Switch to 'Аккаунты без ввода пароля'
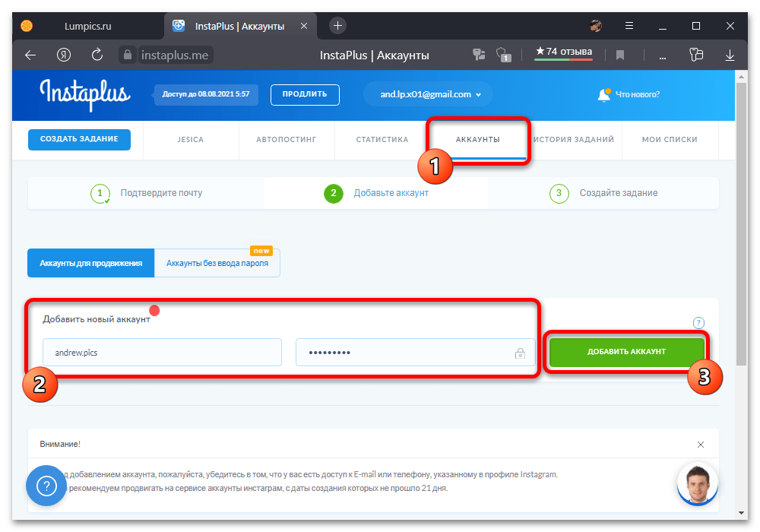The image size is (760, 532). pyautogui.click(x=217, y=263)
